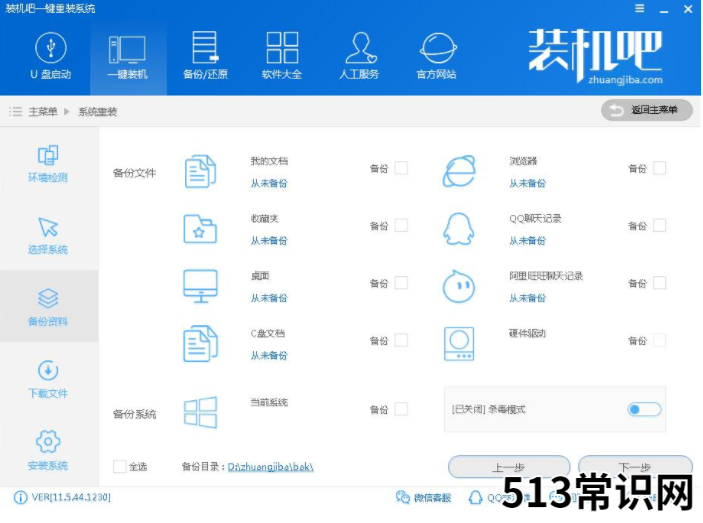This screenshot has height=523, width=703.
Task: Select 选择系统 step in sidebar
Action: [48, 236]
